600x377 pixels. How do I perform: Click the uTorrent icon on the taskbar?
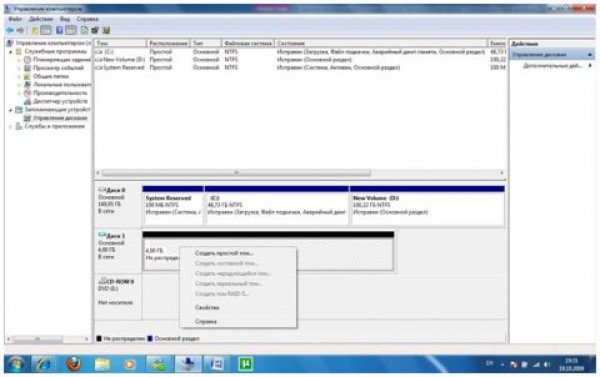click(245, 364)
